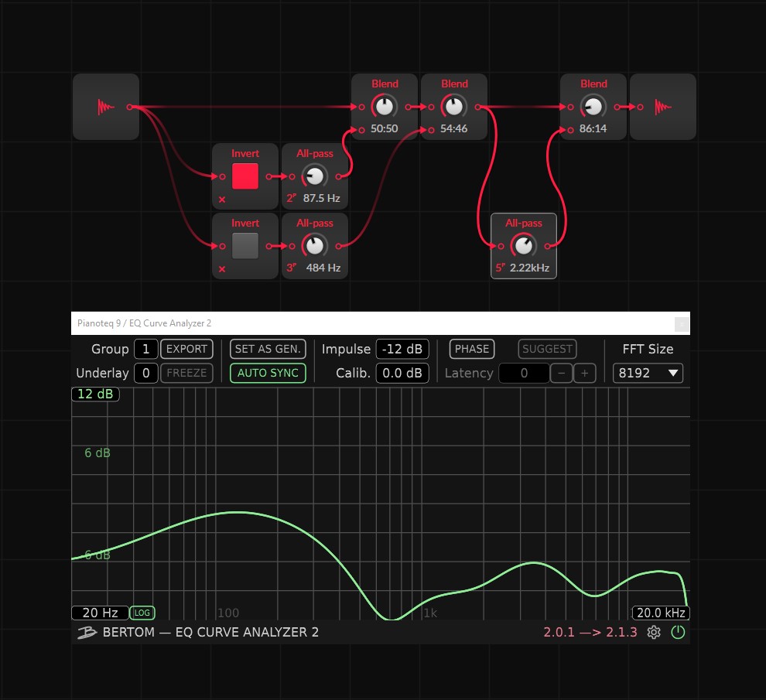Click output port of the red Invert
The image size is (766, 700).
(268, 176)
